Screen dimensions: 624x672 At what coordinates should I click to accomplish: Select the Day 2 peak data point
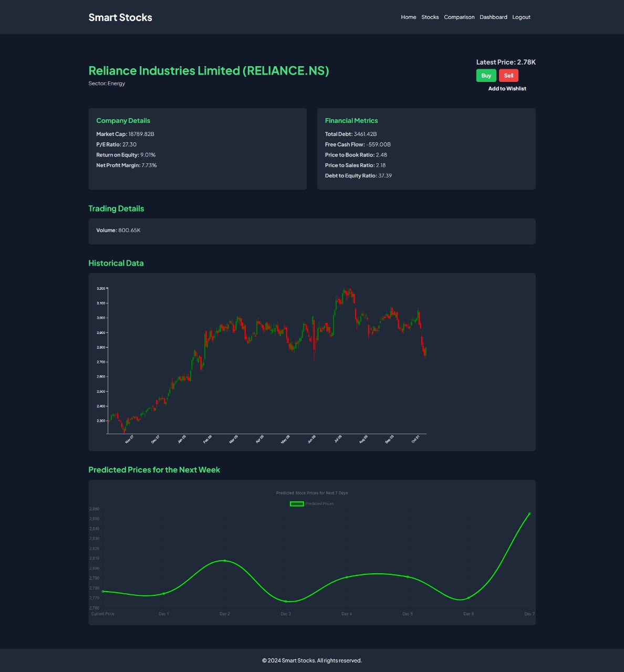pos(225,561)
